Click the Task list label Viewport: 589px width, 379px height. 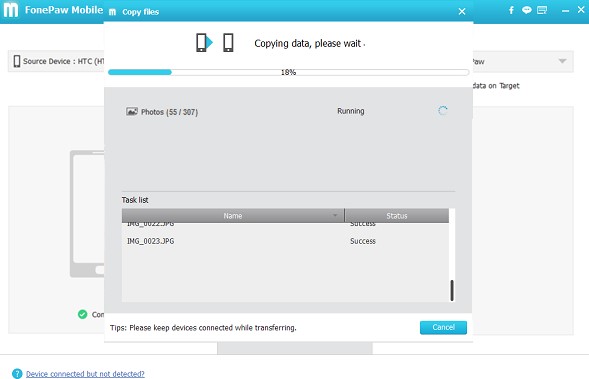[135, 200]
